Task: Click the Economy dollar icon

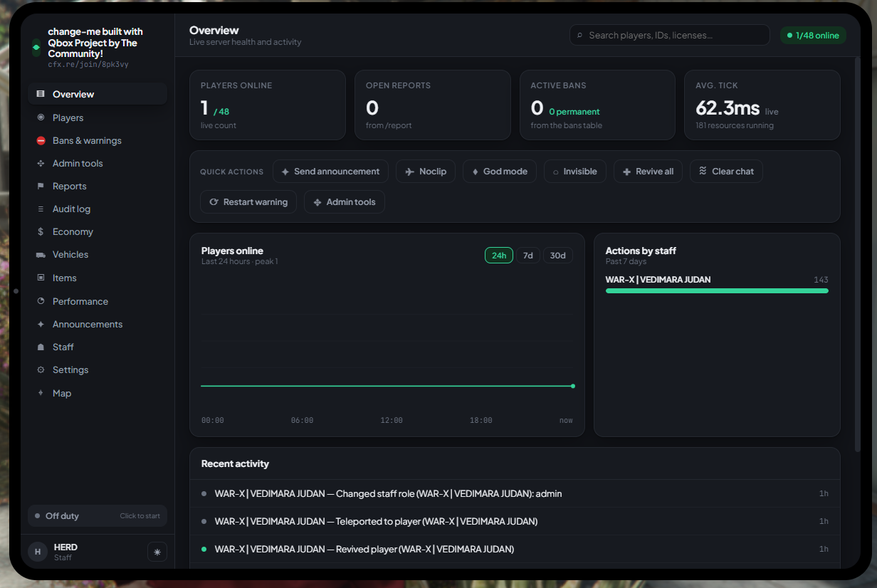Action: 41,231
